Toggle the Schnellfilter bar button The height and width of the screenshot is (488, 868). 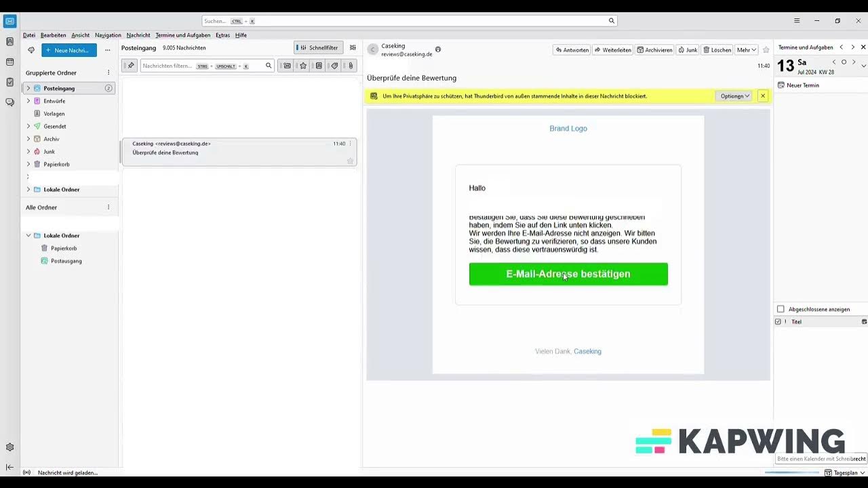tap(319, 48)
